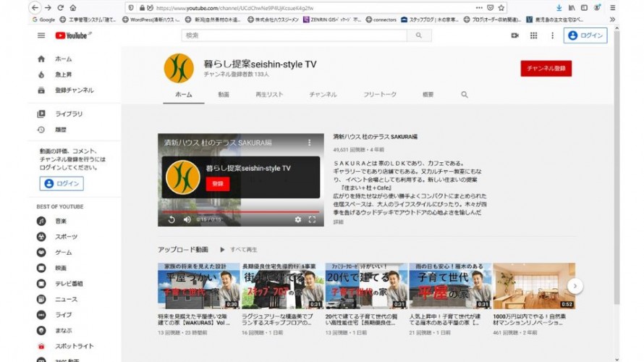Open the 雁木のある平屋の家 video thumbnail
The height and width of the screenshot is (362, 644).
click(x=450, y=286)
